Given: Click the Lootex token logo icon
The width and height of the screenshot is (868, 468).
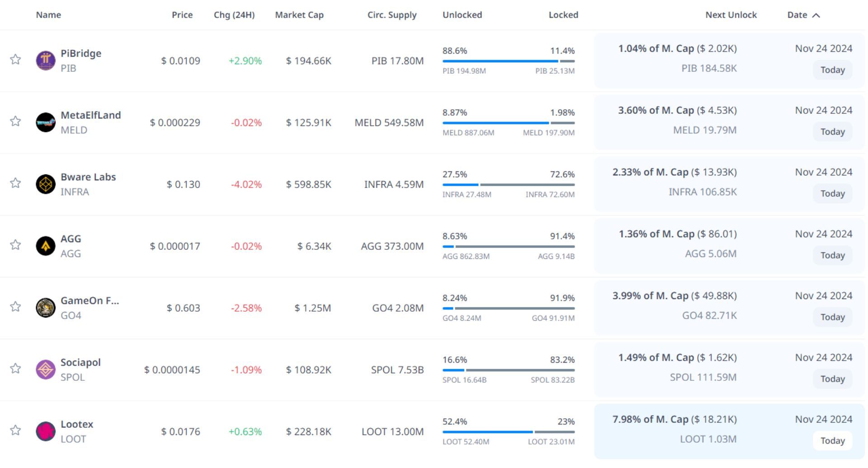Looking at the screenshot, I should point(46,431).
